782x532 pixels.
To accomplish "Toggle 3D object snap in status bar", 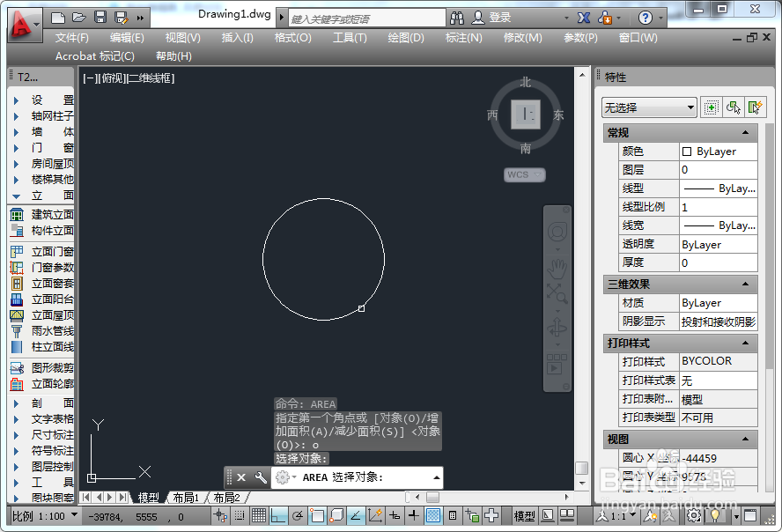I will [336, 515].
